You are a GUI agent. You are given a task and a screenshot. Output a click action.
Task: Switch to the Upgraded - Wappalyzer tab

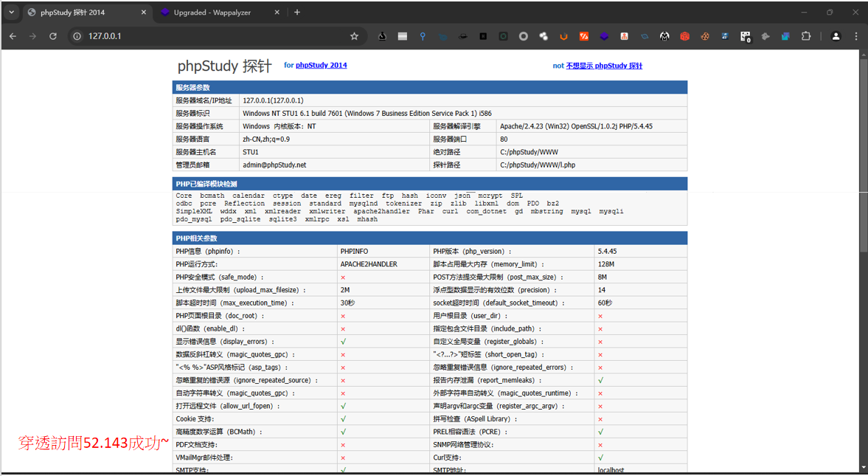tap(219, 13)
